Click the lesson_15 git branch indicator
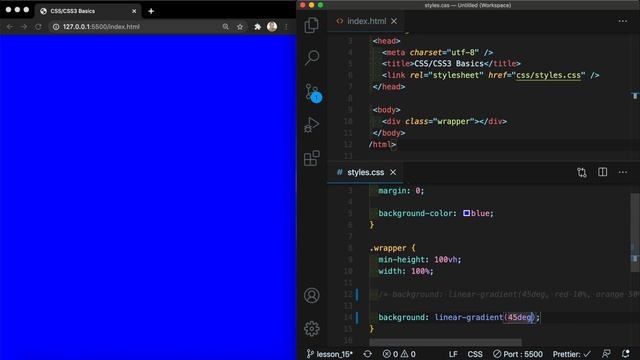The image size is (640, 360). pyautogui.click(x=329, y=354)
